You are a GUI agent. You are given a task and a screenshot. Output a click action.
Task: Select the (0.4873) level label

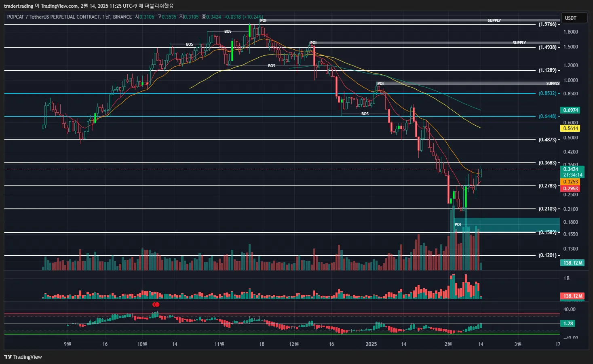coord(547,140)
